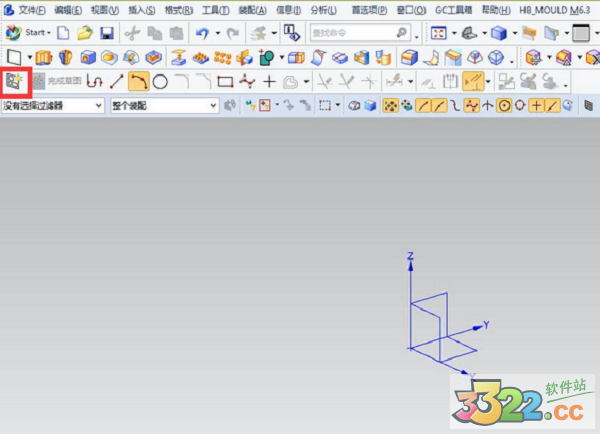Pick the sketch Rectangle tool
Screen dimensions: 600x434
(225, 81)
